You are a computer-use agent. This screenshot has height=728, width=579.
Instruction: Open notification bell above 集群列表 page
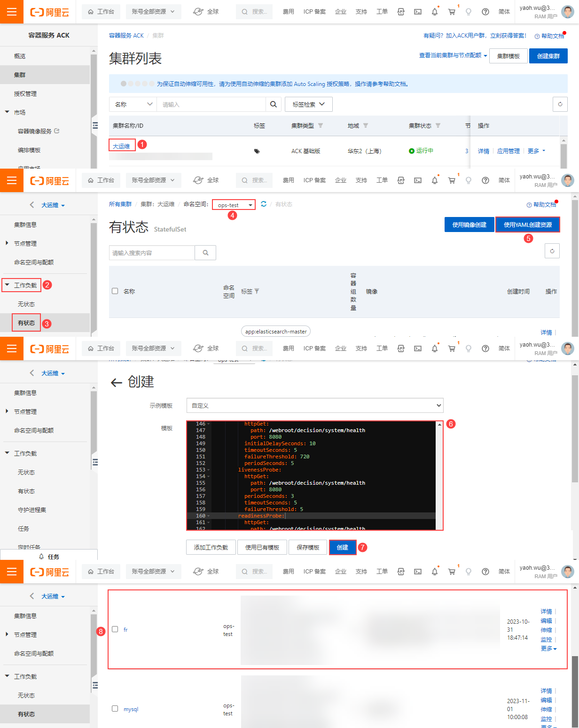coord(435,12)
